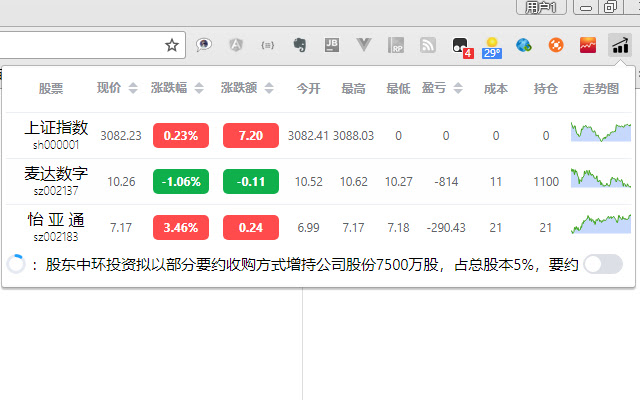Open 上证指数 trend chart thumbnail
Screen dimensions: 640x400
tap(601, 132)
